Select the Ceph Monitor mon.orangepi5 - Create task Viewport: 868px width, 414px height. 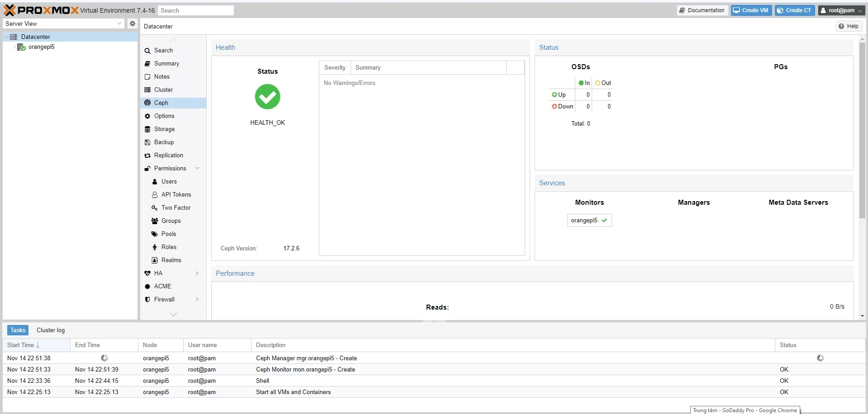[434, 370]
